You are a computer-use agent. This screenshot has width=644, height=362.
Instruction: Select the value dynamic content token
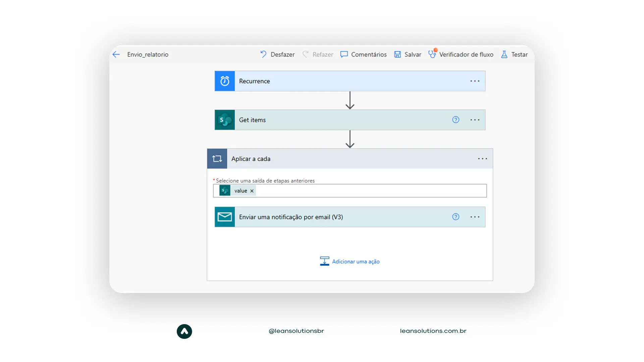(x=237, y=191)
